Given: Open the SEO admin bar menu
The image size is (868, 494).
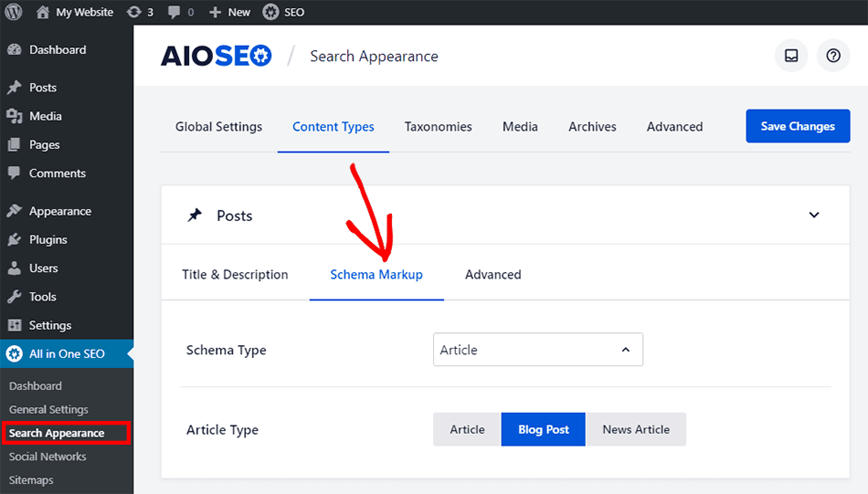Looking at the screenshot, I should pos(283,12).
